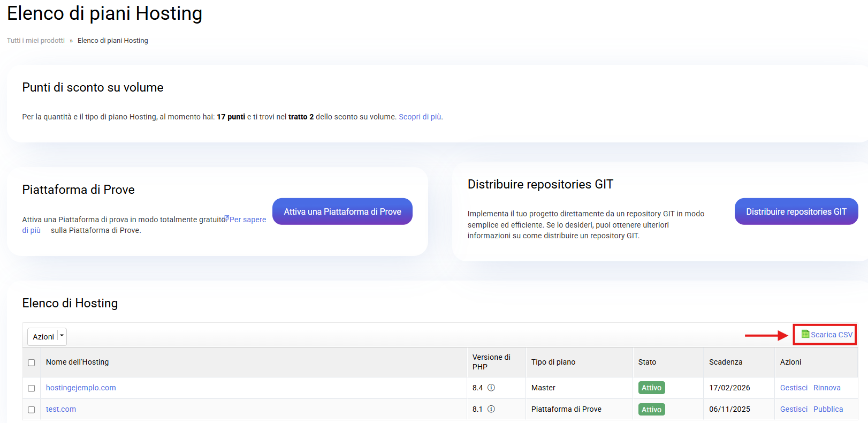This screenshot has height=423, width=868.
Task: Tick the checkbox for hostingejemplo.com
Action: tap(32, 388)
